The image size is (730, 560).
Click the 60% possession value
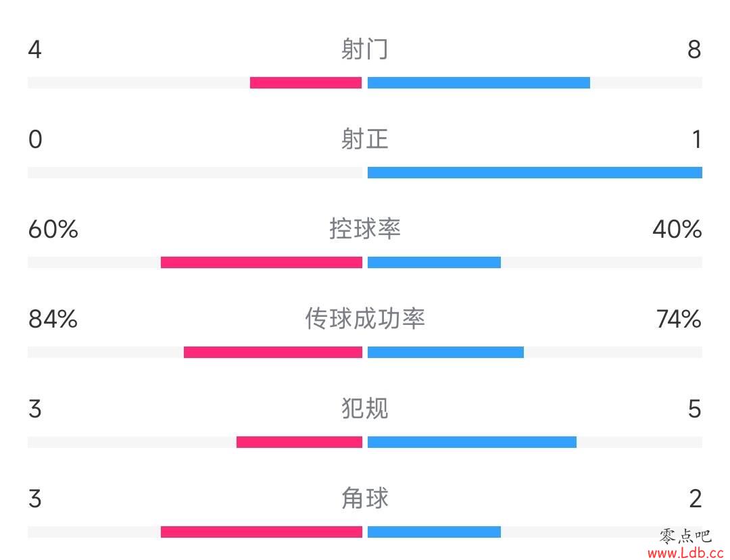point(53,229)
